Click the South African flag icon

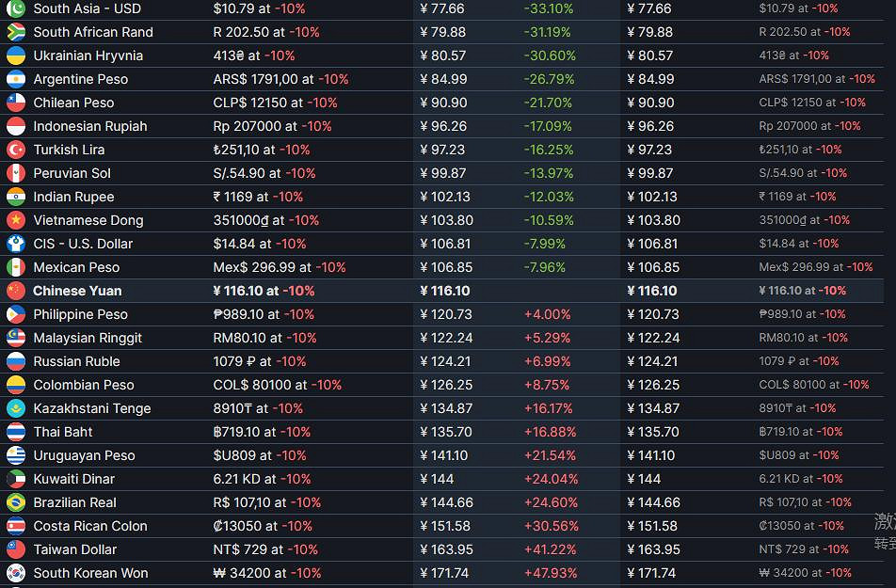pos(16,32)
